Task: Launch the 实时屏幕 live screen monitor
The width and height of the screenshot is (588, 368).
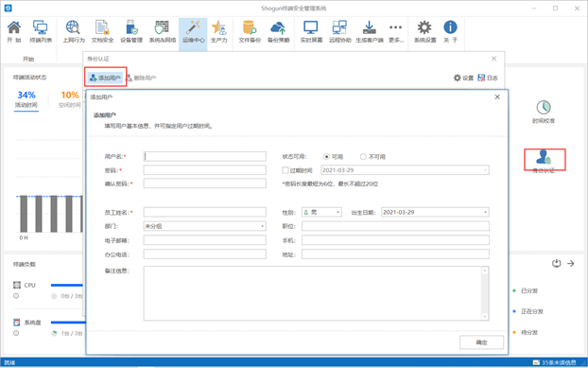Action: (x=311, y=31)
